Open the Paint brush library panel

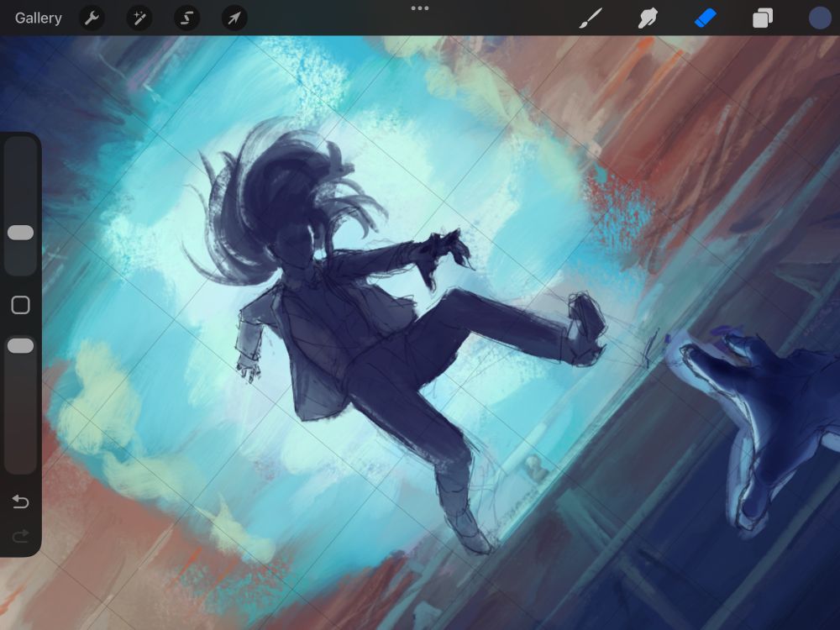point(591,18)
